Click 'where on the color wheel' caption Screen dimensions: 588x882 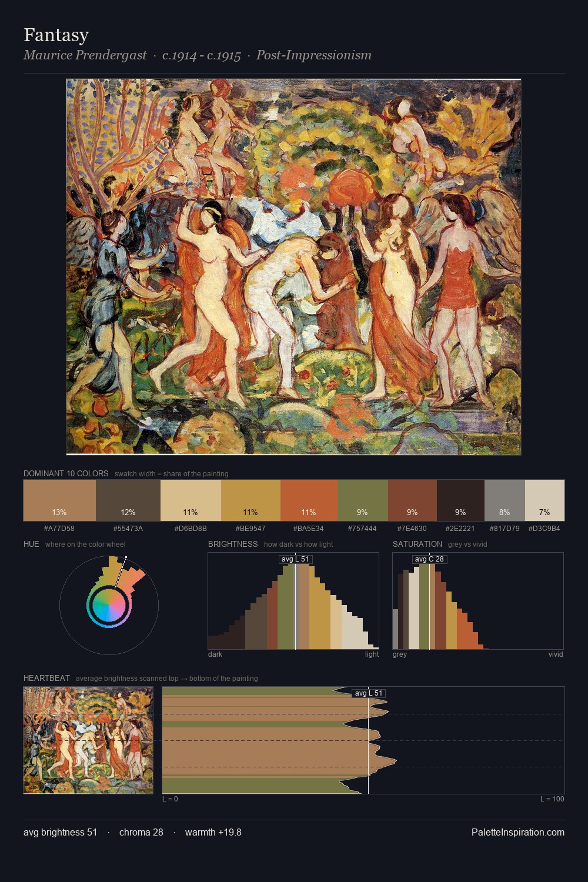click(x=85, y=544)
